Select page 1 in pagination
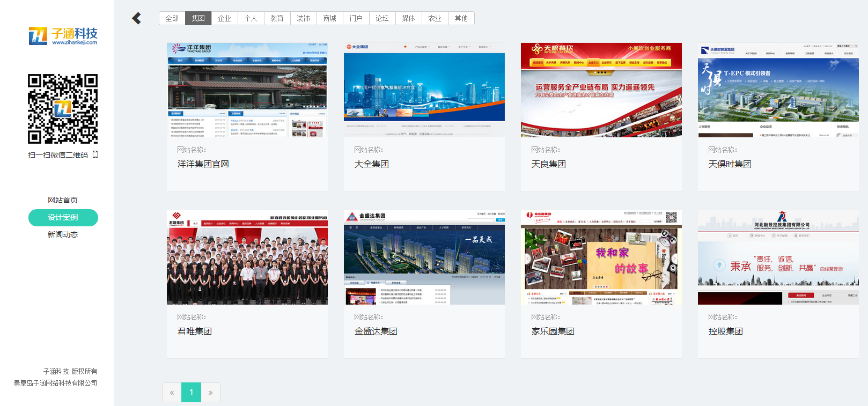The width and height of the screenshot is (868, 406). click(191, 393)
